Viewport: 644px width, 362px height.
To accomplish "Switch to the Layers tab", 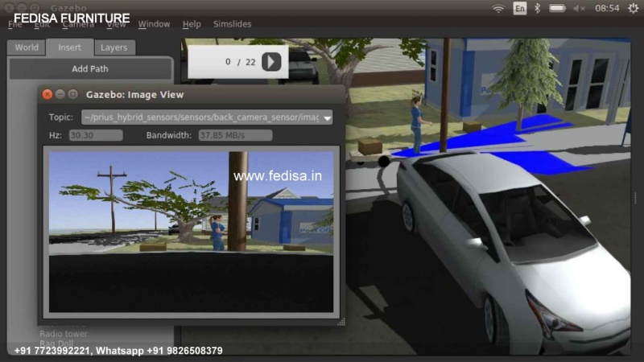I will click(x=114, y=47).
